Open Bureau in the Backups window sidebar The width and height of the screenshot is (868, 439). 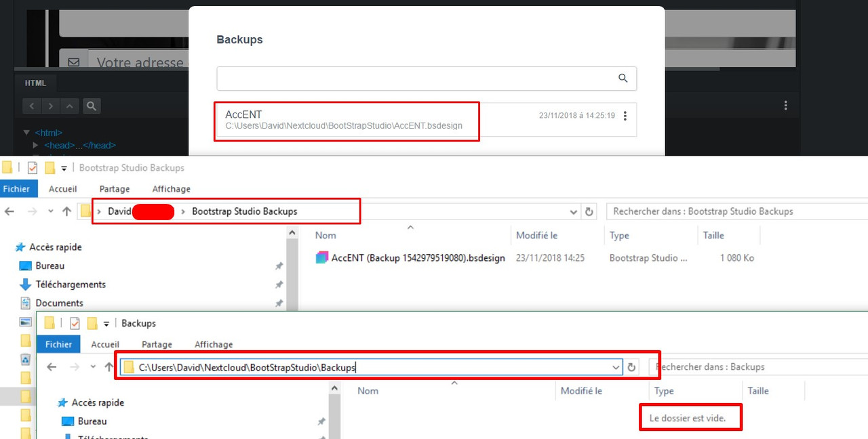(x=92, y=421)
